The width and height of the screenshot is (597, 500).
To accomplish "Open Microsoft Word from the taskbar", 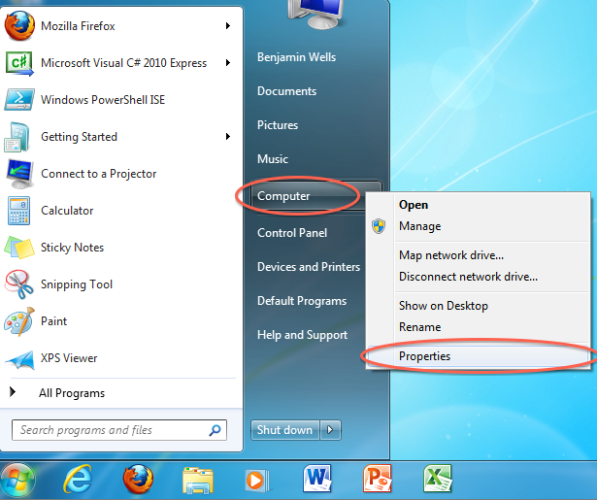I will (x=317, y=478).
